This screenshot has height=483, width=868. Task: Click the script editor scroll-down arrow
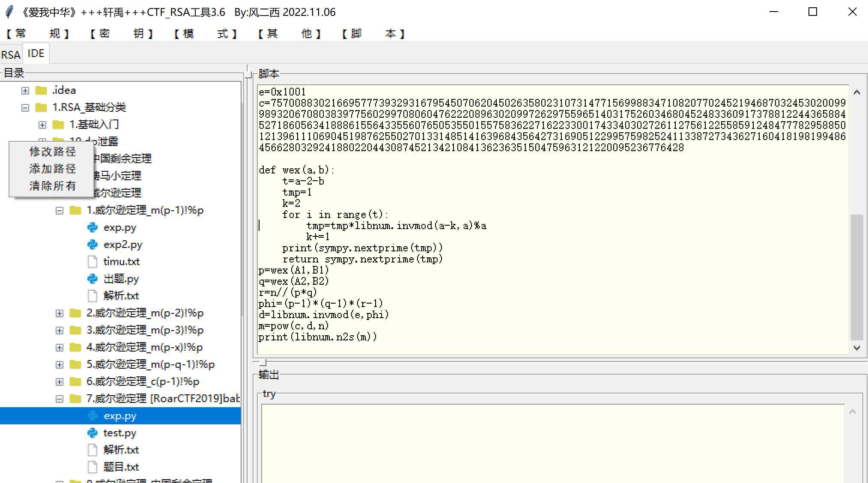pos(857,348)
